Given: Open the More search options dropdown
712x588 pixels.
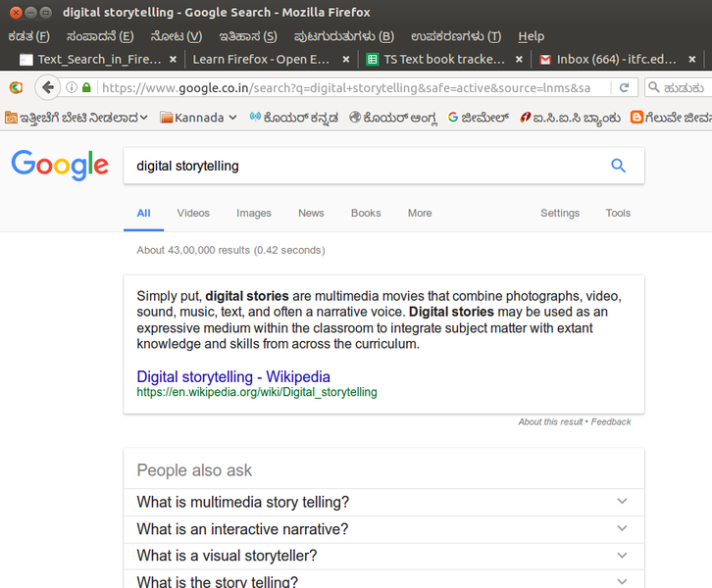Looking at the screenshot, I should (x=420, y=213).
